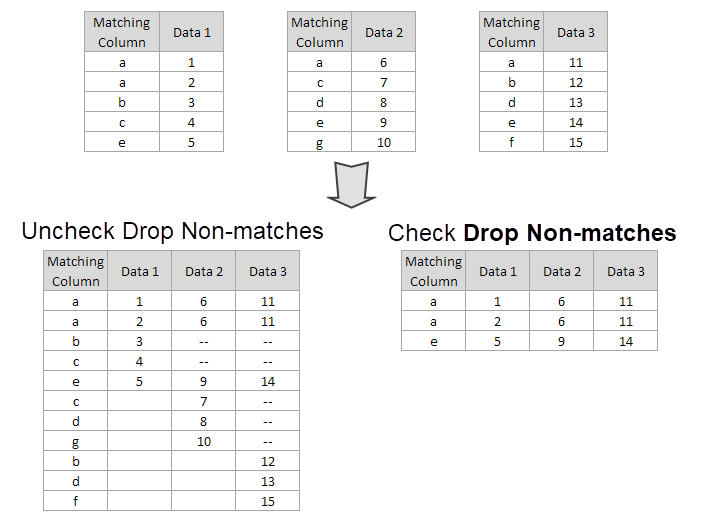710x522 pixels.
Task: Click the "g" cell in top-middle table
Action: [x=319, y=142]
